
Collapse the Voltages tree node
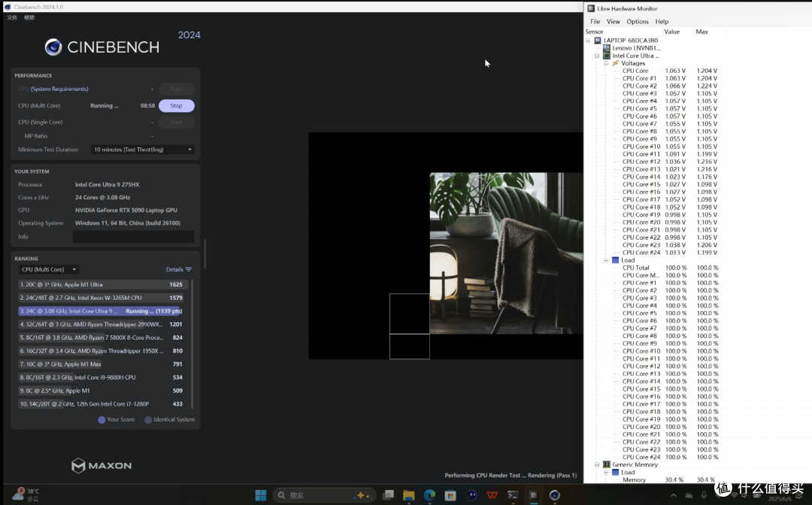pos(605,63)
